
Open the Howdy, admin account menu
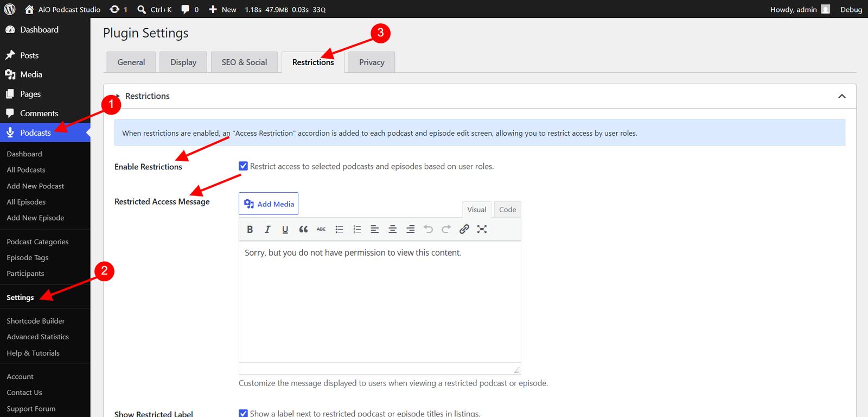point(800,9)
